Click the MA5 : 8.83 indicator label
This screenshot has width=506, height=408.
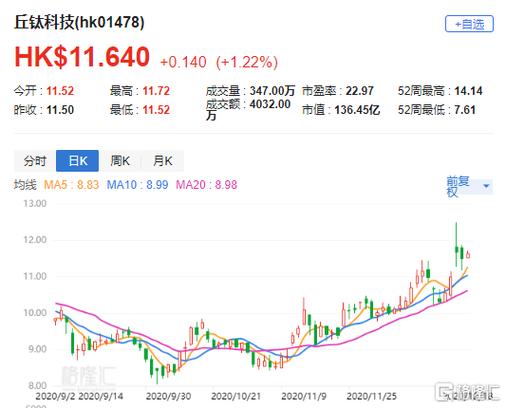click(x=71, y=185)
